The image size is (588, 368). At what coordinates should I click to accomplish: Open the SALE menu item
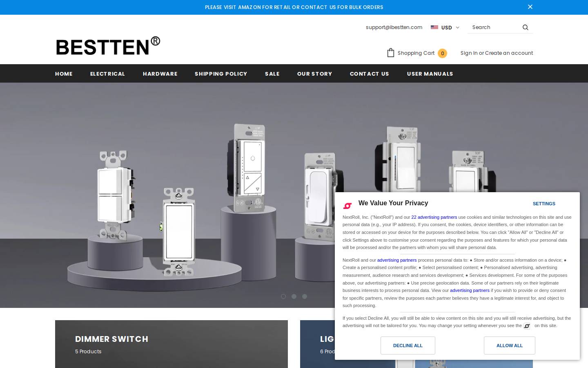(x=272, y=74)
